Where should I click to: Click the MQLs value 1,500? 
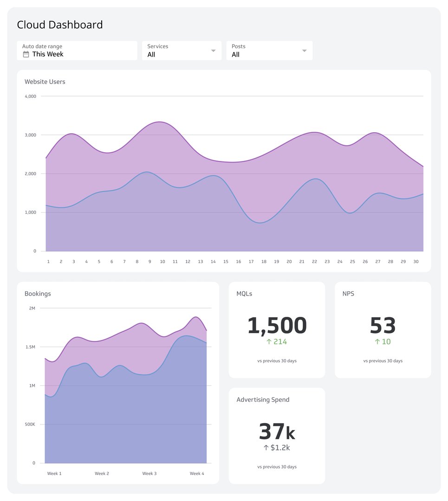coord(276,326)
